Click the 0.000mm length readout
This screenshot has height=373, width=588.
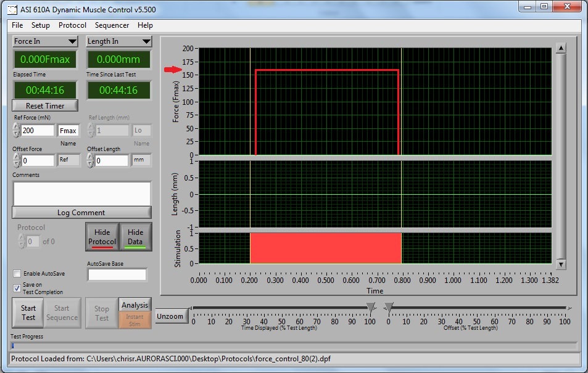(x=118, y=59)
